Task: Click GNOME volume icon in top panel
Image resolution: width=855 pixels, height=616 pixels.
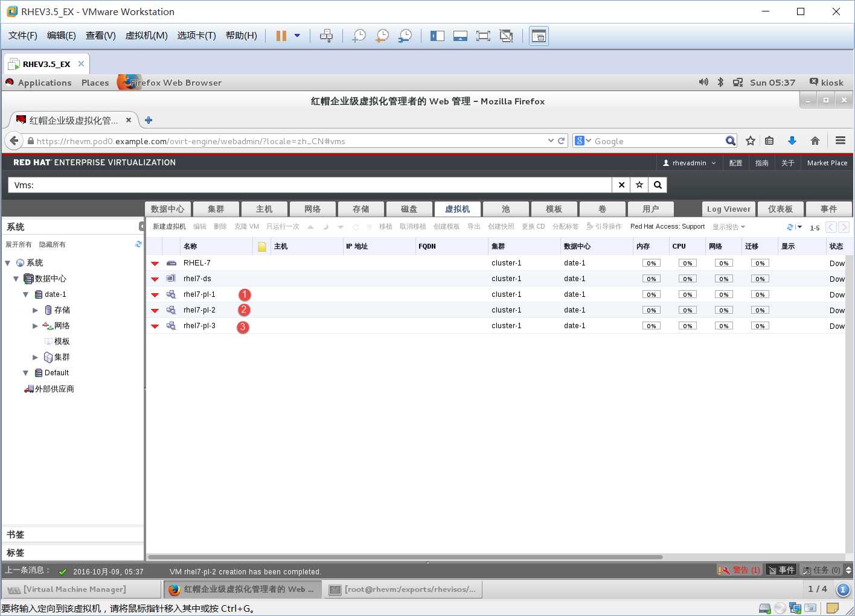Action: (x=703, y=82)
